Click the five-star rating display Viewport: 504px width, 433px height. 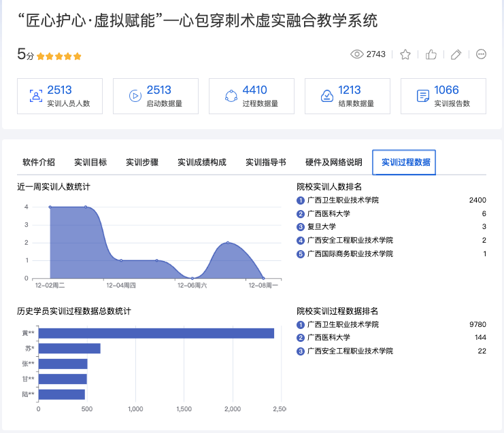click(x=59, y=56)
